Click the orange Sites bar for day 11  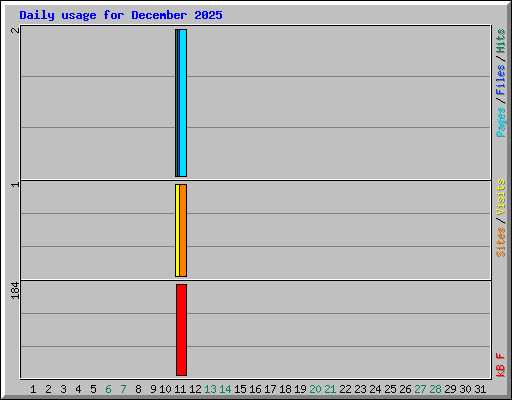coord(183,230)
